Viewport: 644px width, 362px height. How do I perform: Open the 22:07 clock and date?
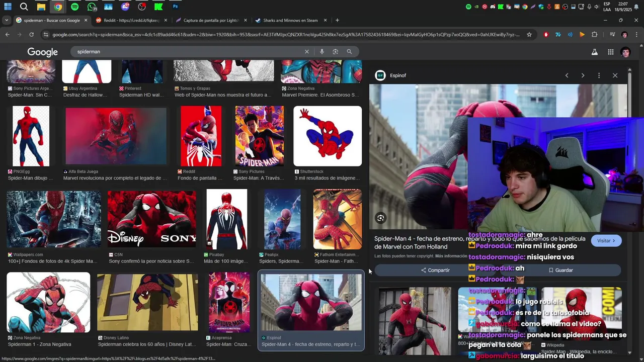(x=622, y=7)
